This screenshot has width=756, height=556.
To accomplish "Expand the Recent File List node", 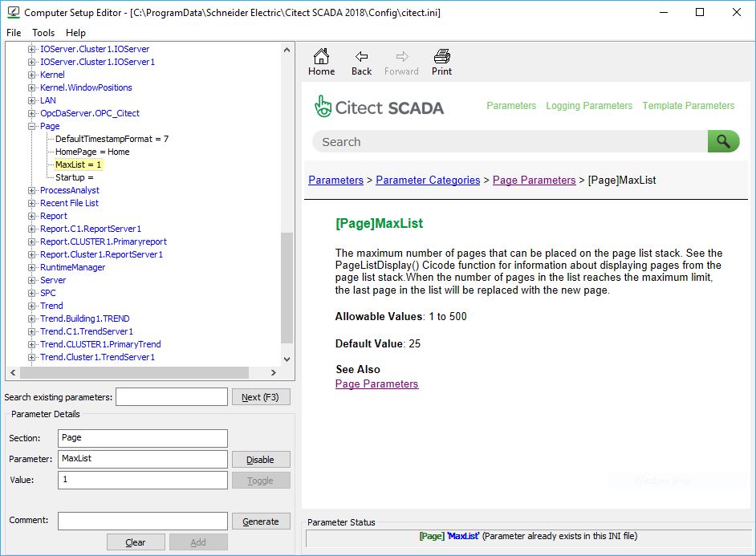I will (32, 203).
